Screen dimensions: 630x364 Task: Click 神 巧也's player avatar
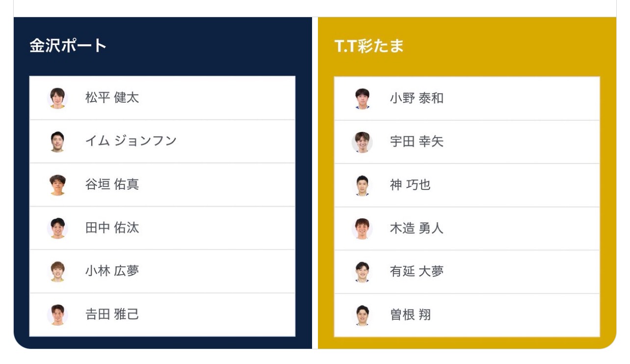pos(362,185)
